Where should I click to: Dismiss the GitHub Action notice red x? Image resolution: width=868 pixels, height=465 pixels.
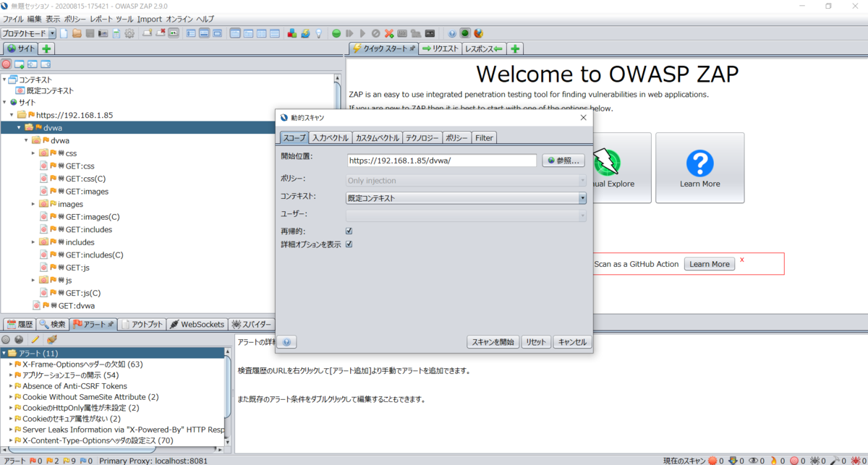point(741,260)
